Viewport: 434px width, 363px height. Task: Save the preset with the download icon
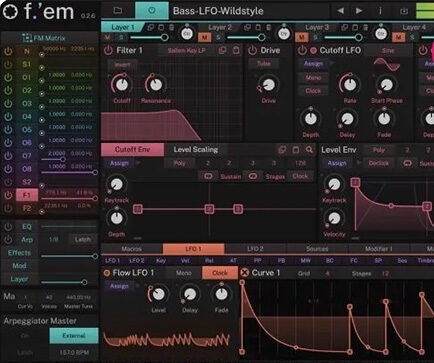click(x=404, y=11)
